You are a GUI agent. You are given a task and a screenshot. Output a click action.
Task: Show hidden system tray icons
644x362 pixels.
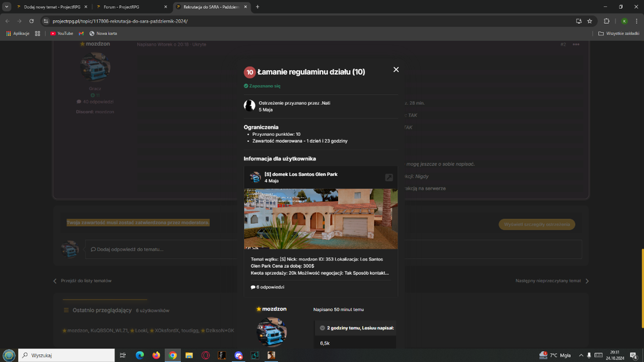pos(581,355)
